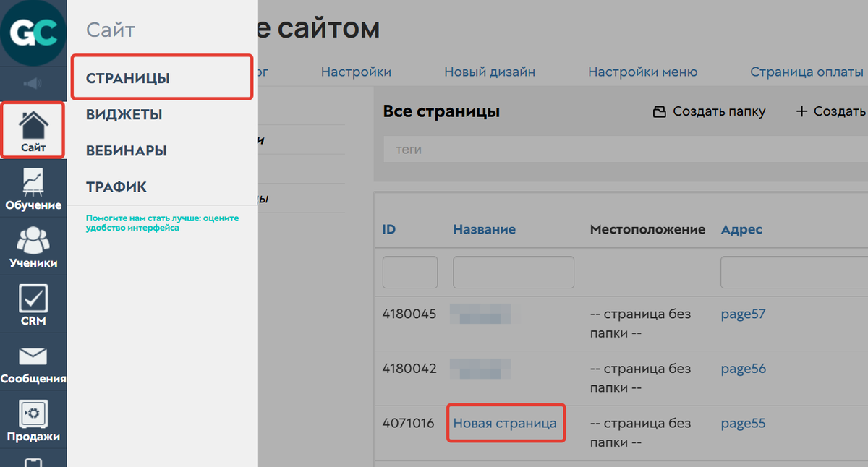The width and height of the screenshot is (868, 467).
Task: Switch to the Новый дизайн tab
Action: pos(490,72)
